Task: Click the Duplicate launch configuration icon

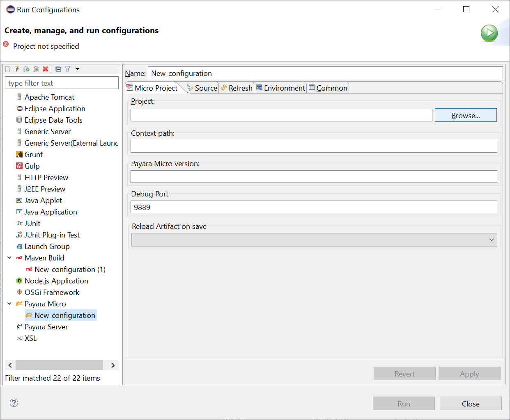Action: point(36,69)
